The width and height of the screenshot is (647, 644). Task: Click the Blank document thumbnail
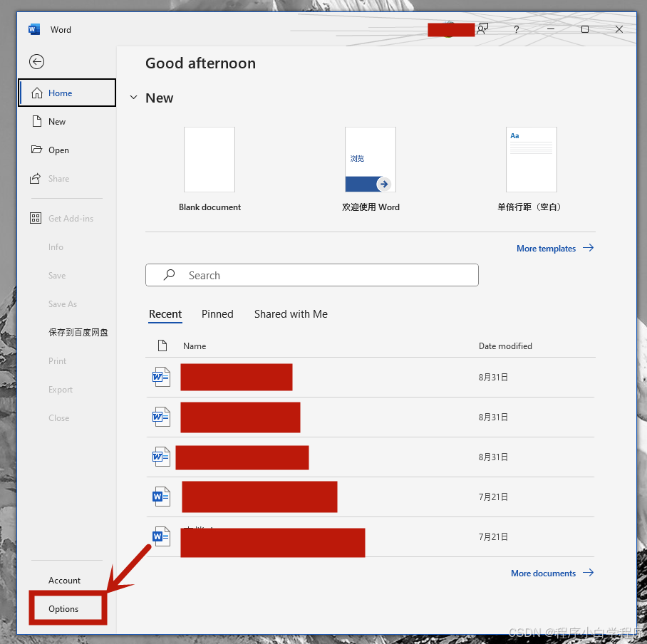[x=209, y=160]
